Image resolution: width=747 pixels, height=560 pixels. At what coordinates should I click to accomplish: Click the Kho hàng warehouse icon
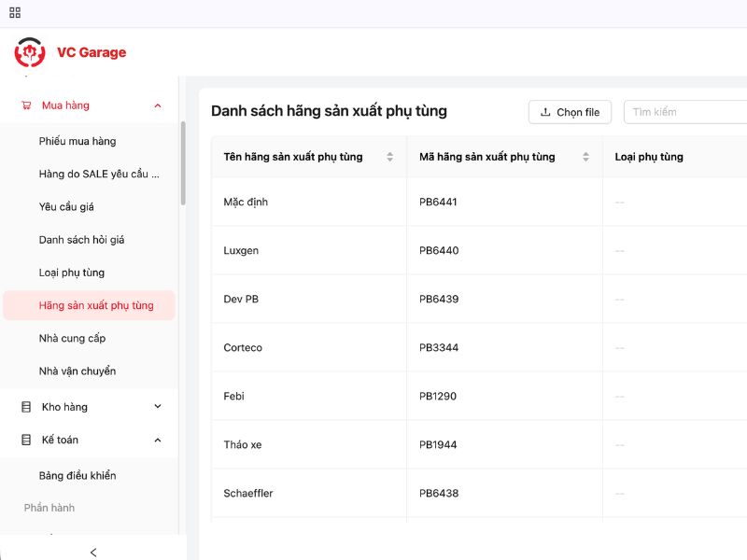coord(26,407)
